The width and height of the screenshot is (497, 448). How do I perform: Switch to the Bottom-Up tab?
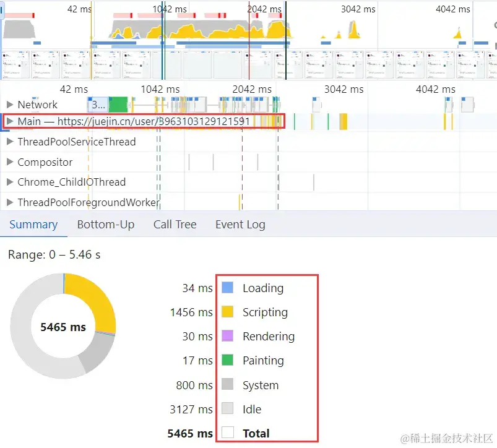106,225
